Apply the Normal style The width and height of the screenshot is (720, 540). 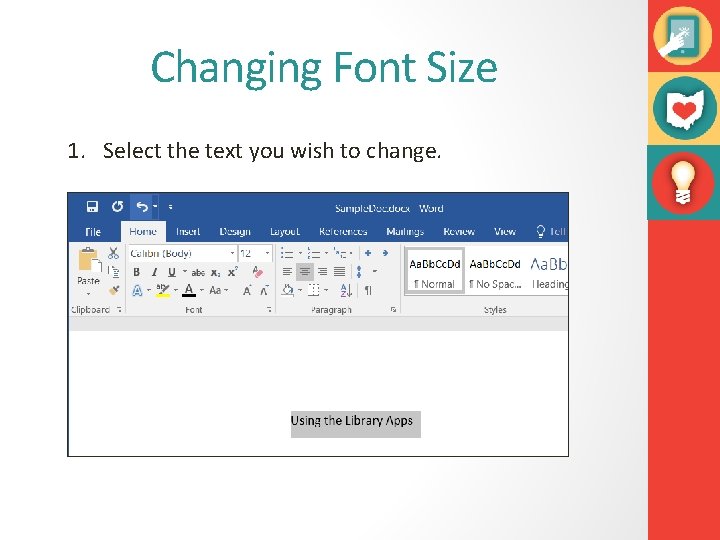point(434,271)
